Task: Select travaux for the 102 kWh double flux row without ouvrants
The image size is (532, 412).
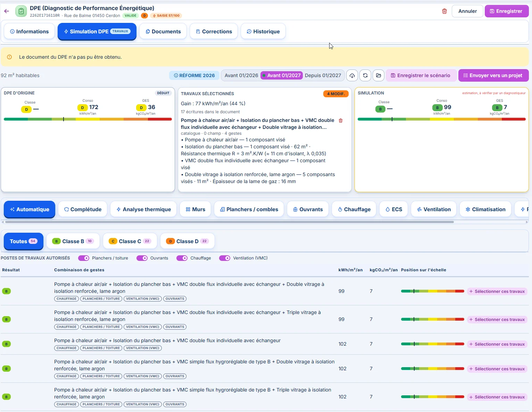Action: coord(497,344)
